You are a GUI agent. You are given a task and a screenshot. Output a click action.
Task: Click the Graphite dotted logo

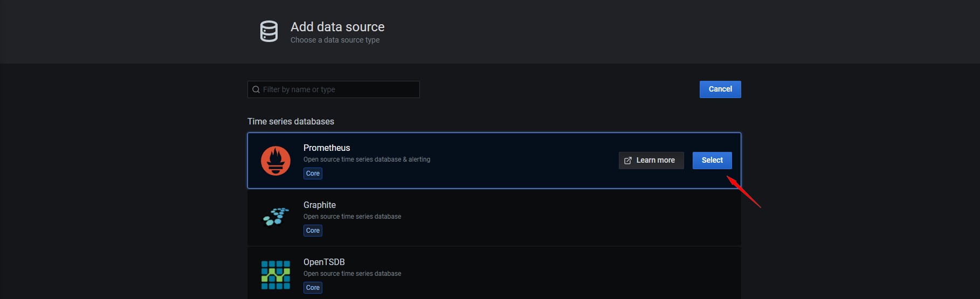coord(275,217)
